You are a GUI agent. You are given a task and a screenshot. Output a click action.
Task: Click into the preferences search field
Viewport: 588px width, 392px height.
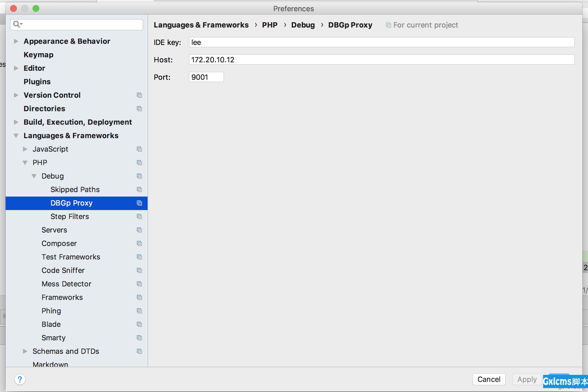[x=77, y=24]
